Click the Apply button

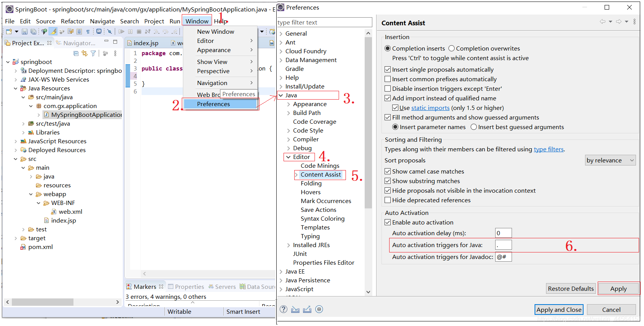click(618, 288)
